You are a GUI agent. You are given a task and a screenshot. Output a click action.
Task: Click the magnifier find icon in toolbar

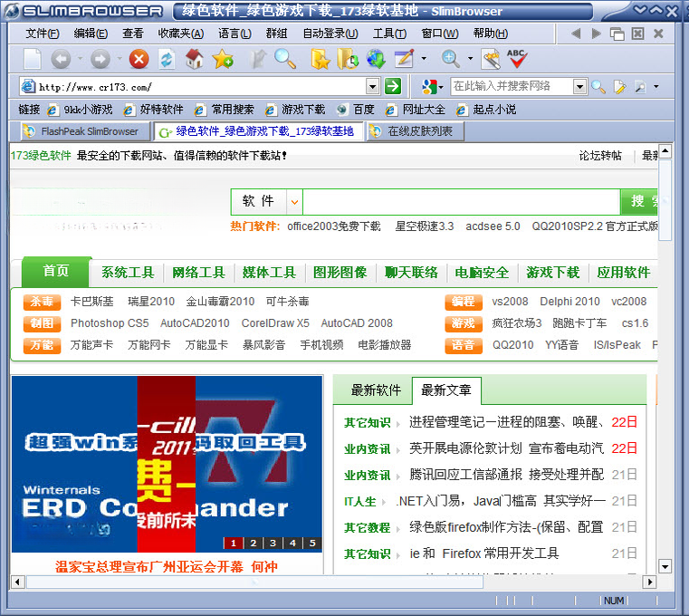point(285,59)
